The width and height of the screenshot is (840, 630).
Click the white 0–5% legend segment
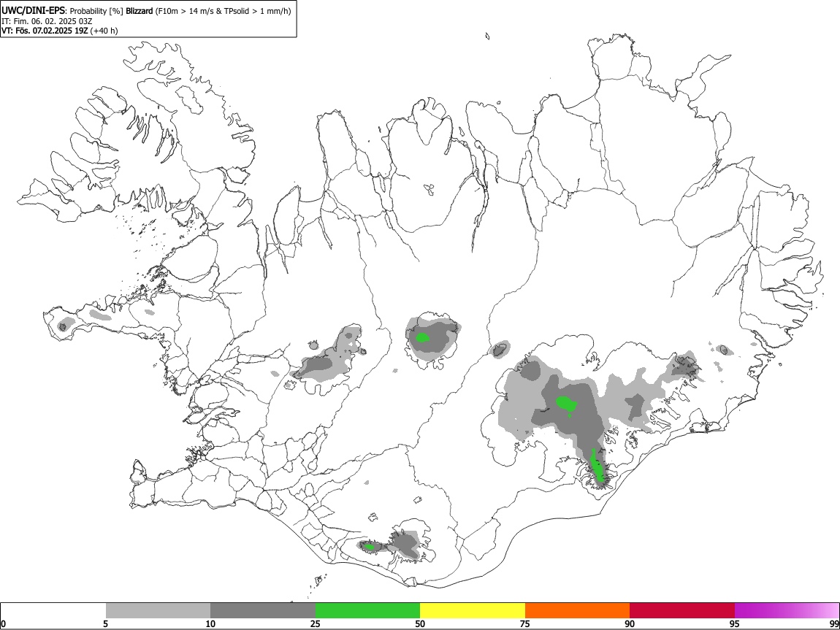pyautogui.click(x=53, y=611)
